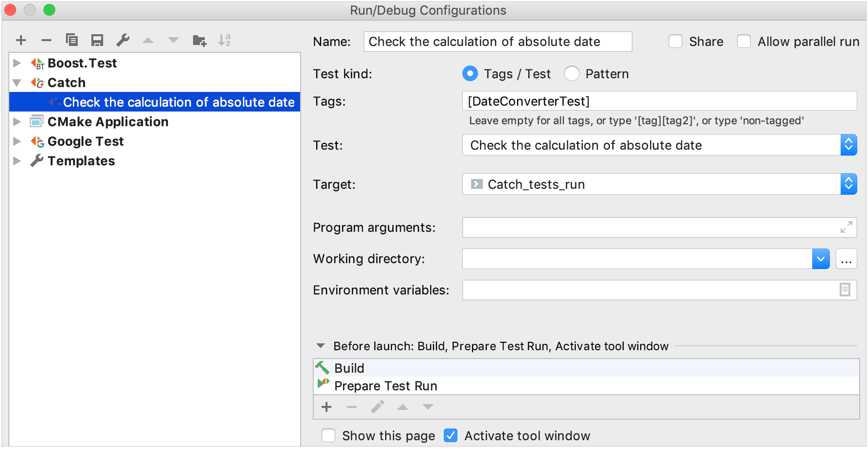Select Prepare Test Run in before launch list
Image resolution: width=868 pixels, height=449 pixels.
386,386
